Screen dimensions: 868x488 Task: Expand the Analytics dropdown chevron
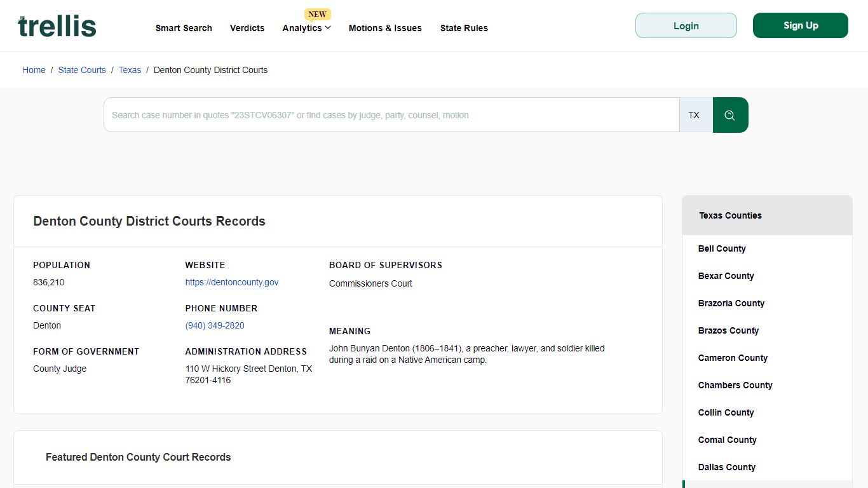coord(328,27)
